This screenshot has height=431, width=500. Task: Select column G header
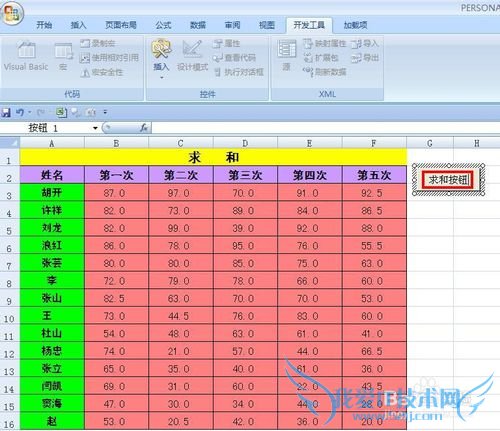(x=430, y=143)
